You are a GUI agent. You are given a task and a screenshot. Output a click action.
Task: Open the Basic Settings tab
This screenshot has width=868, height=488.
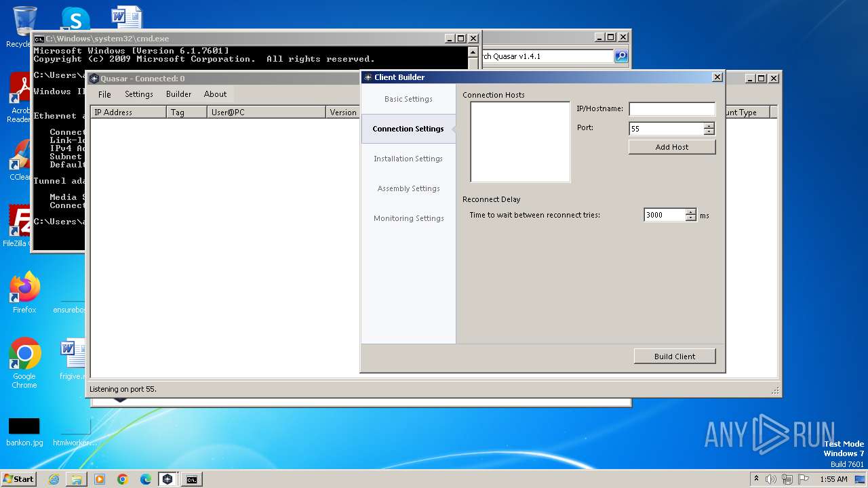click(x=408, y=99)
